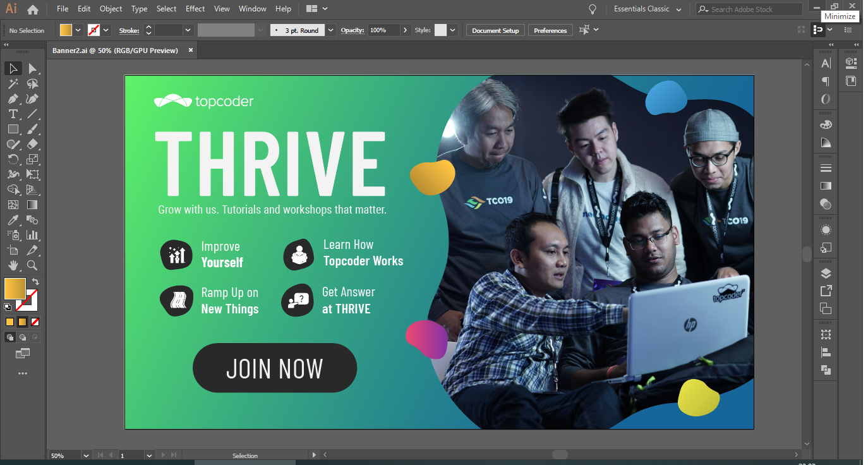Open the Effect menu
This screenshot has height=465, width=868.
point(195,9)
